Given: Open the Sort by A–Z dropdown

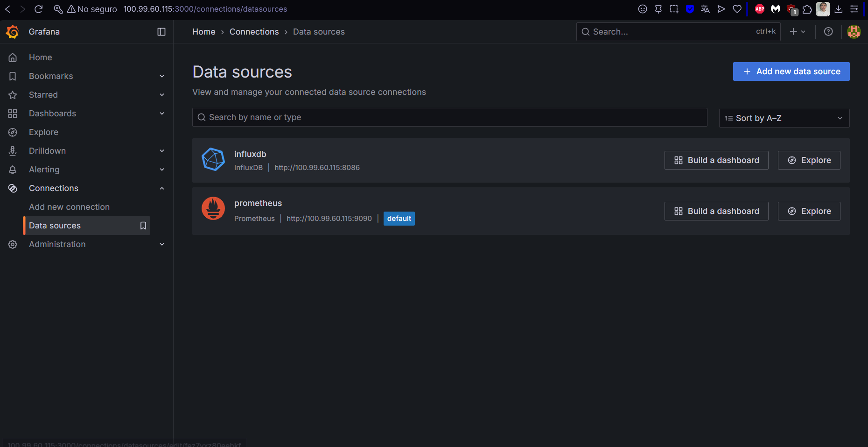Looking at the screenshot, I should pos(784,118).
